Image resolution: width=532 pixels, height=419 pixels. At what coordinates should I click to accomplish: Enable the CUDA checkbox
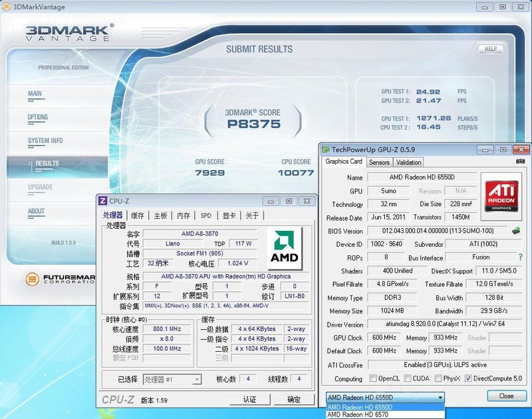coord(408,378)
